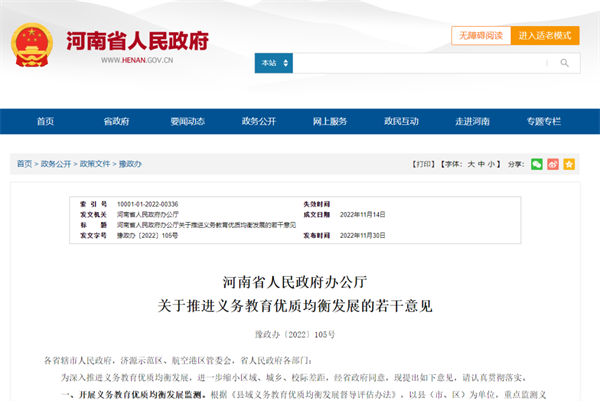Click the WWW.HENAN.GOV.CN web address text
600x401 pixels.
click(137, 60)
